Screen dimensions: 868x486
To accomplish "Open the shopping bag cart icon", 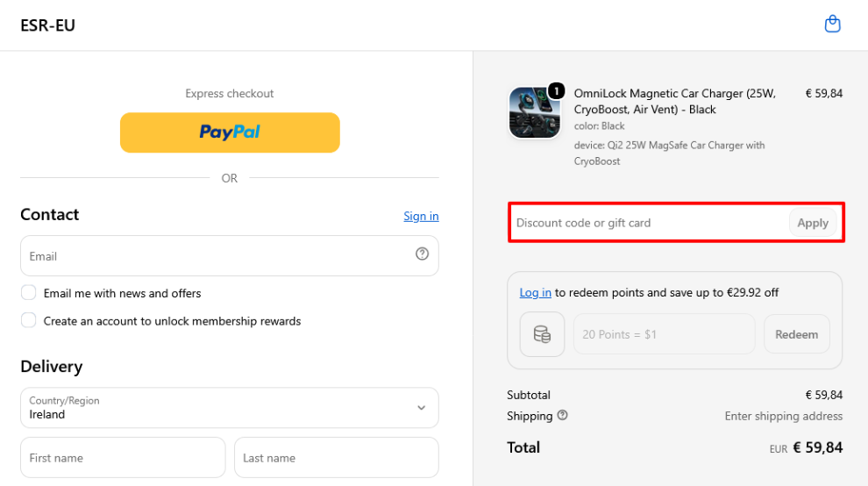I will [x=832, y=25].
